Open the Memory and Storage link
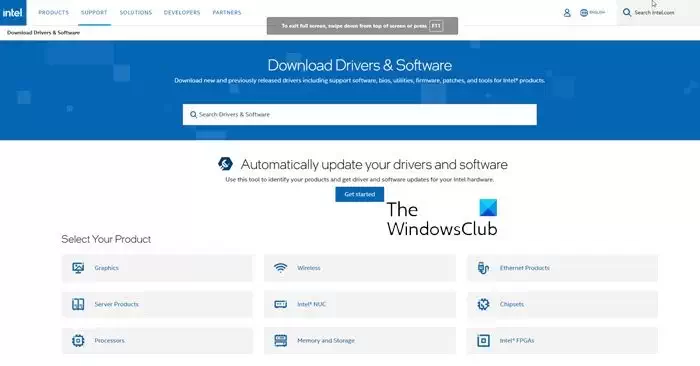700x366 pixels. pyautogui.click(x=359, y=341)
